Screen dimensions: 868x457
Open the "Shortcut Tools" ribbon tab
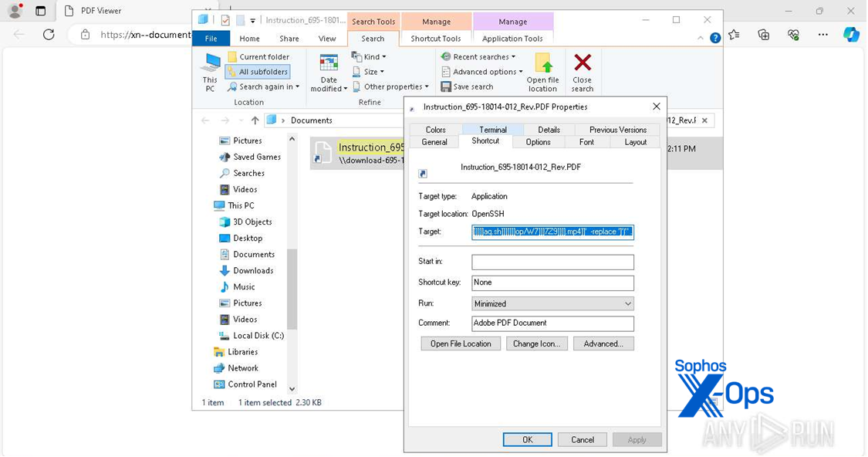[436, 39]
